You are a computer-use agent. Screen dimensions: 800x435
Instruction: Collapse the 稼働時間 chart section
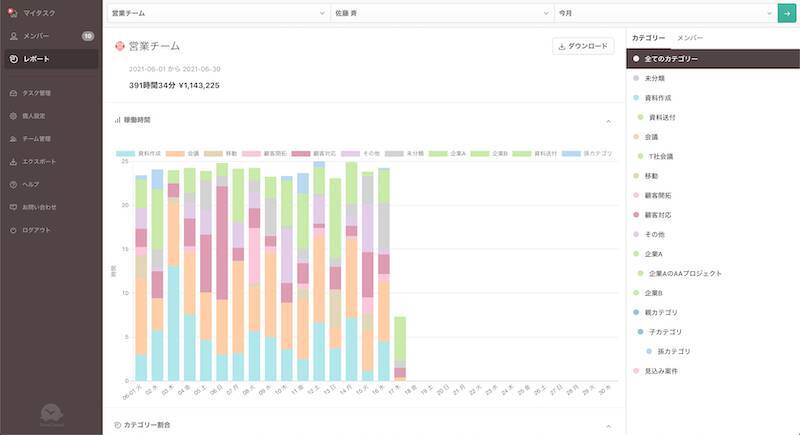tap(609, 121)
